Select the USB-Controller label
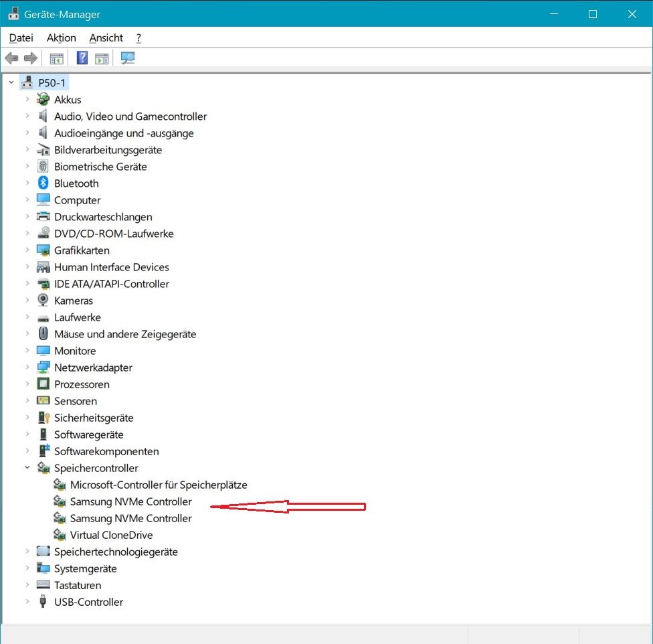Image resolution: width=653 pixels, height=644 pixels. click(88, 602)
